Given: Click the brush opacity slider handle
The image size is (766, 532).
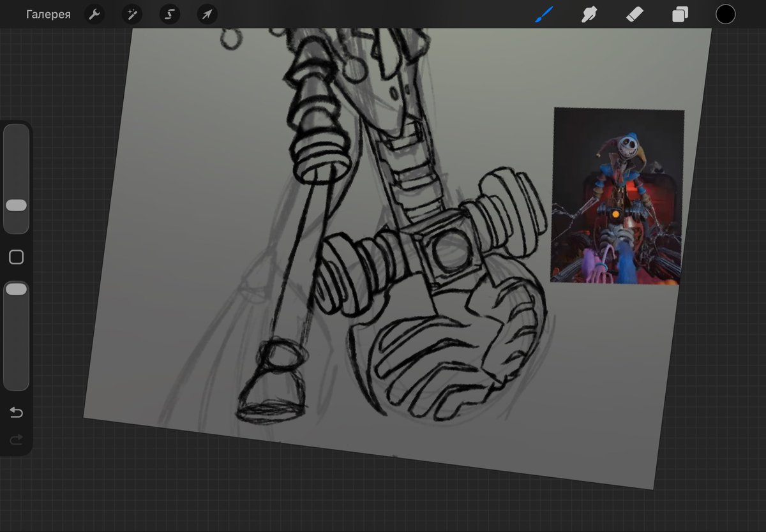Looking at the screenshot, I should [16, 290].
